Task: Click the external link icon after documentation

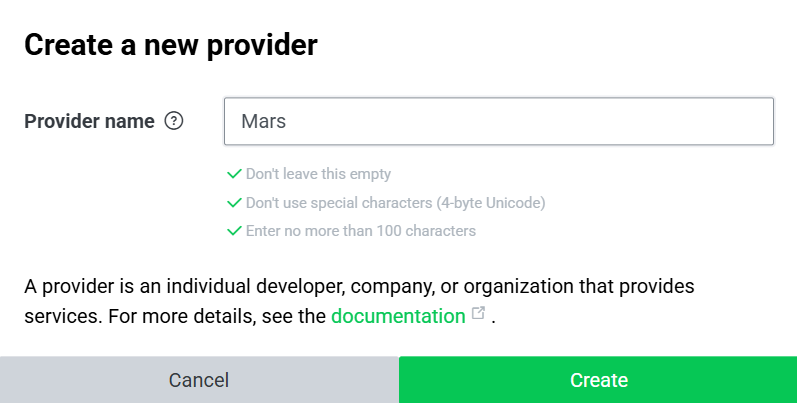Action: coord(479,314)
